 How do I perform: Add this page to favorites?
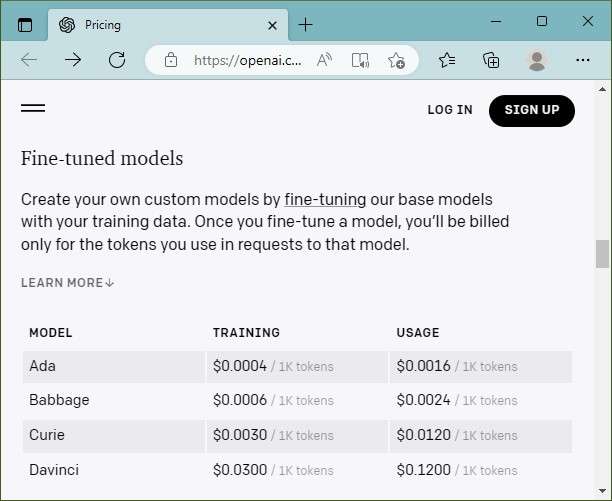click(396, 60)
